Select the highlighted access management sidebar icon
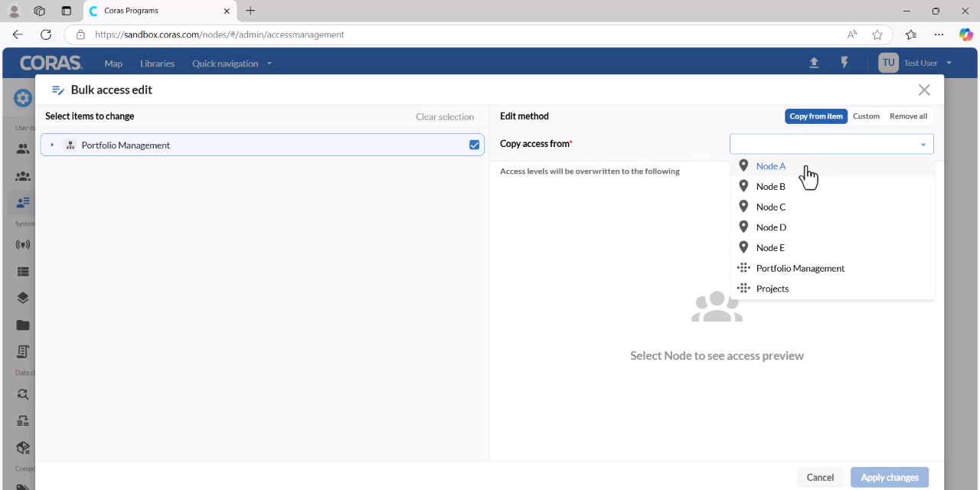Viewport: 980px width, 490px height. point(23,202)
